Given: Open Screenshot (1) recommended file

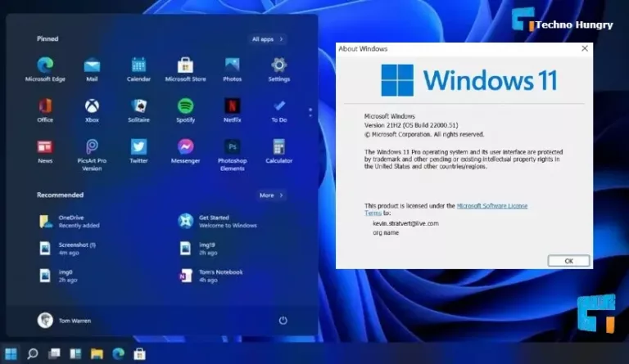Looking at the screenshot, I should pyautogui.click(x=67, y=249).
